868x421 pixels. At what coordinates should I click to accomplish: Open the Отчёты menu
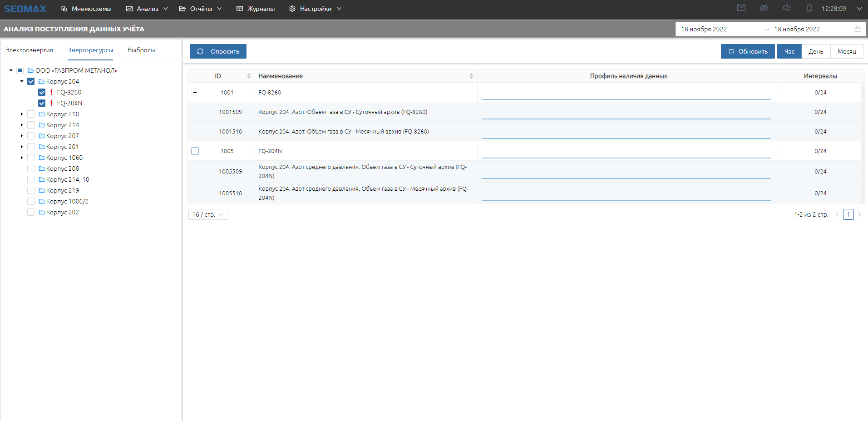click(201, 9)
